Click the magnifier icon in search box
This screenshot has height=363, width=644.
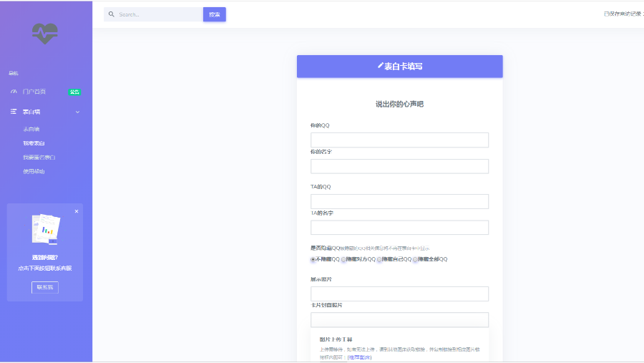tap(112, 14)
